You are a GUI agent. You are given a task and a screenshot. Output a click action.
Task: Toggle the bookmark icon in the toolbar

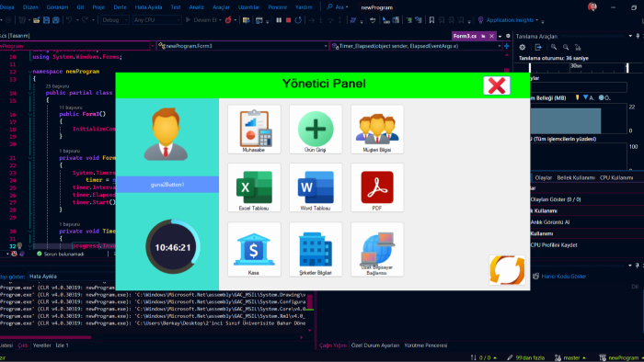[431, 19]
